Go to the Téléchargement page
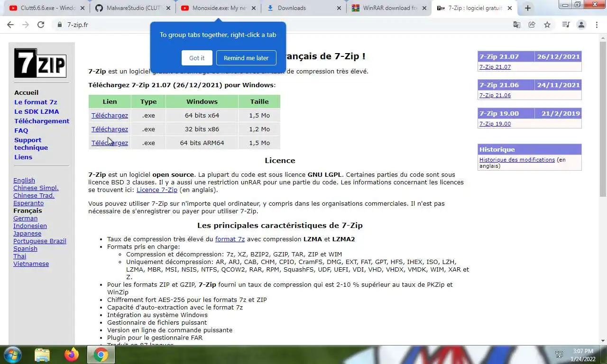This screenshot has width=607, height=364. [42, 121]
